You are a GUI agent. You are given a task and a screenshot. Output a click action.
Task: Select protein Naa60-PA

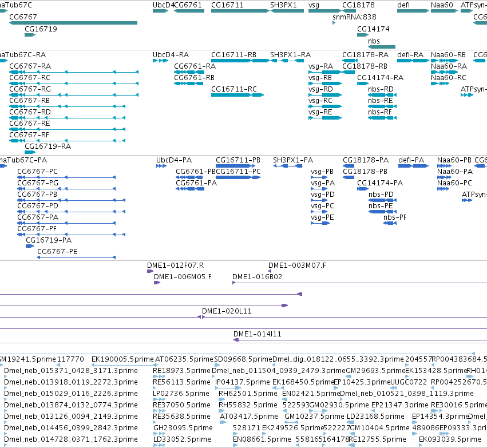pos(445,177)
